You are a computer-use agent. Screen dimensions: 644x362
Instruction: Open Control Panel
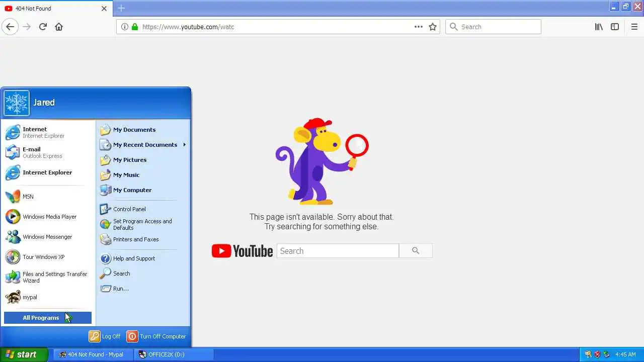pyautogui.click(x=143, y=209)
